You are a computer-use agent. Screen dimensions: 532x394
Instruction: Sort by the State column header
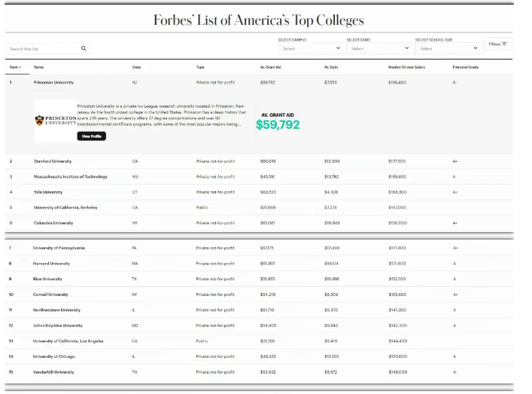(136, 67)
